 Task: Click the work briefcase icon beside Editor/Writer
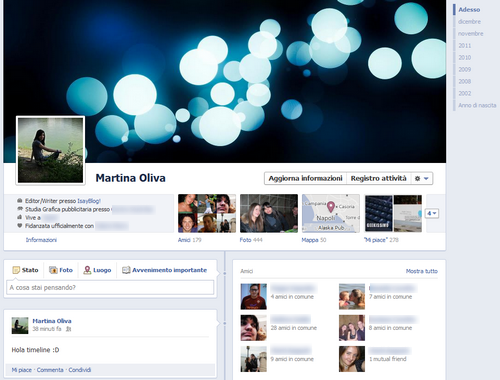(20, 201)
